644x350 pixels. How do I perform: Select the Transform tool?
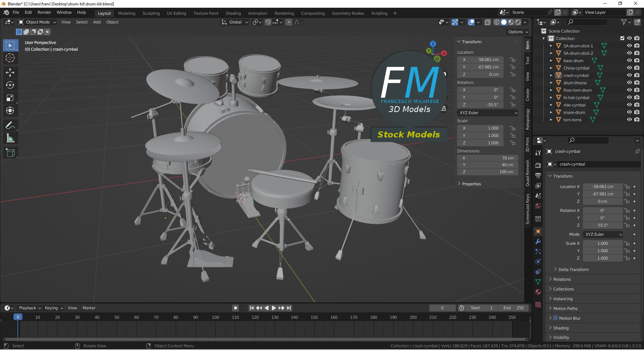[x=10, y=111]
